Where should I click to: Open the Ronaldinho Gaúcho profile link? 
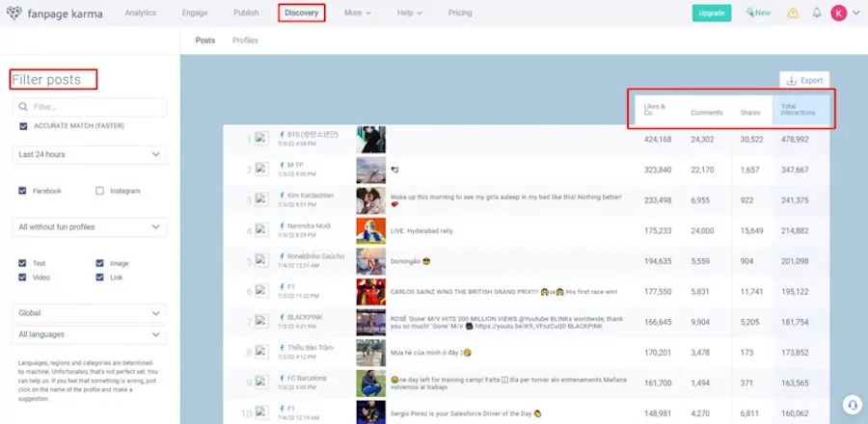[315, 256]
